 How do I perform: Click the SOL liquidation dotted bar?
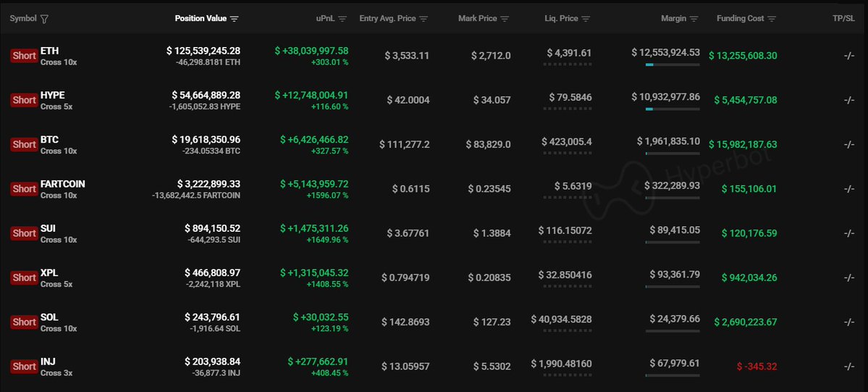pos(568,331)
